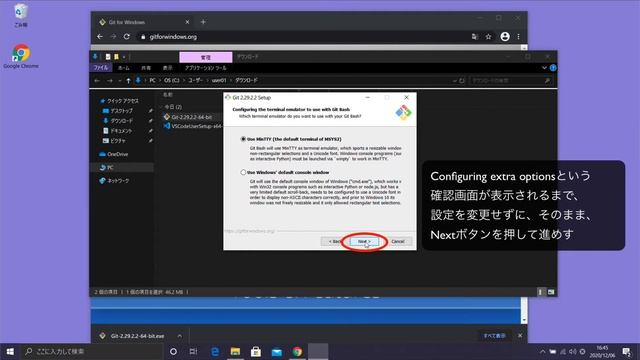This screenshot has width=640, height=360.
Task: Open address bar history dropdown in Explorer
Action: (454, 81)
